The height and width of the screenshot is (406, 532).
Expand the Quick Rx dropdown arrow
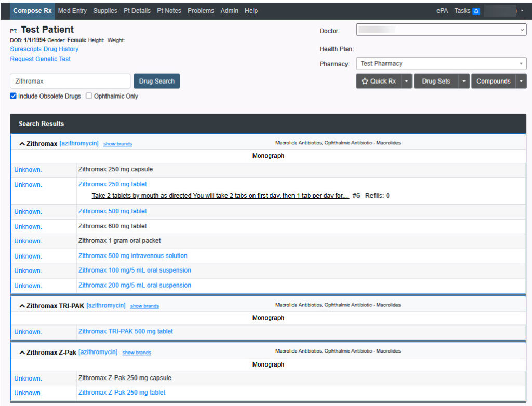[x=407, y=82]
